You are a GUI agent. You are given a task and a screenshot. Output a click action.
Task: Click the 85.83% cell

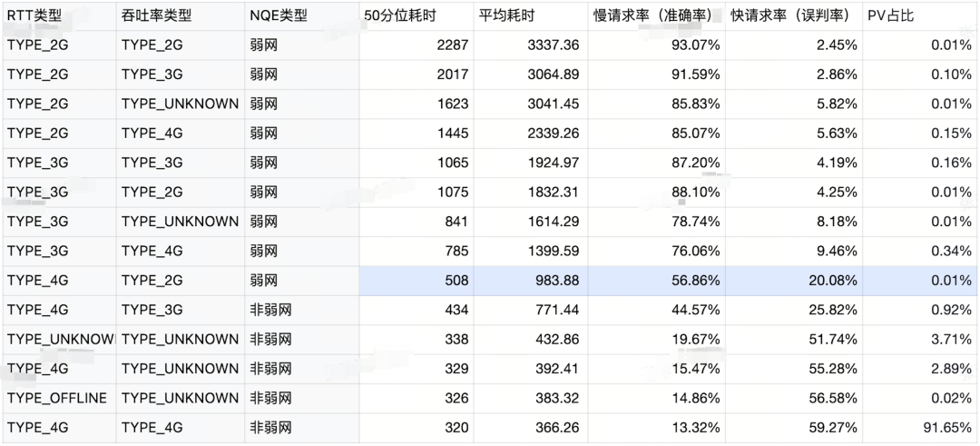point(657,104)
